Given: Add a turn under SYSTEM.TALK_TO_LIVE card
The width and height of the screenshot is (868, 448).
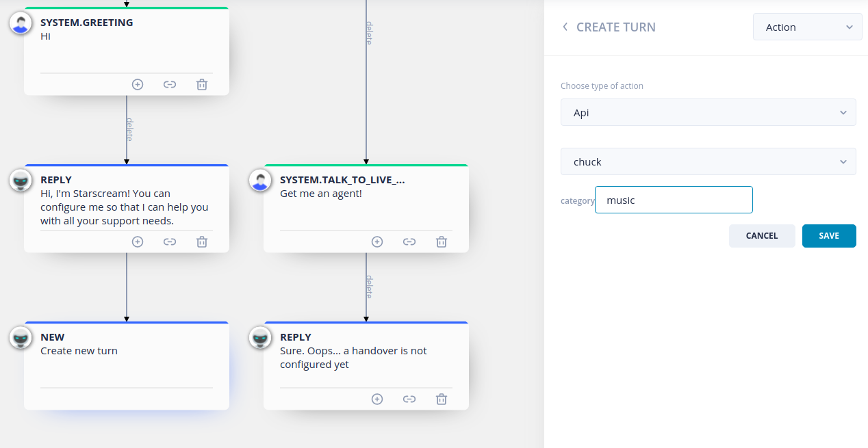Looking at the screenshot, I should [377, 241].
